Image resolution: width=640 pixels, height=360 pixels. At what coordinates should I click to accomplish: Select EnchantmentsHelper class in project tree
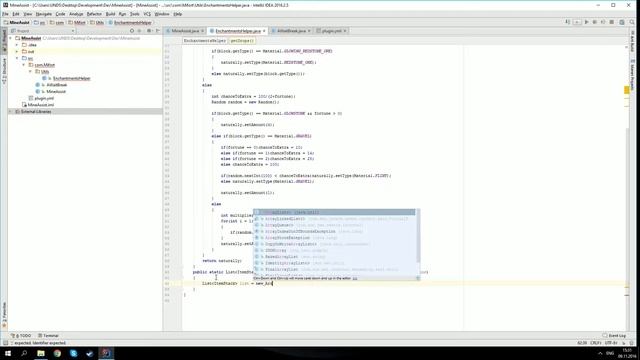tap(71, 78)
